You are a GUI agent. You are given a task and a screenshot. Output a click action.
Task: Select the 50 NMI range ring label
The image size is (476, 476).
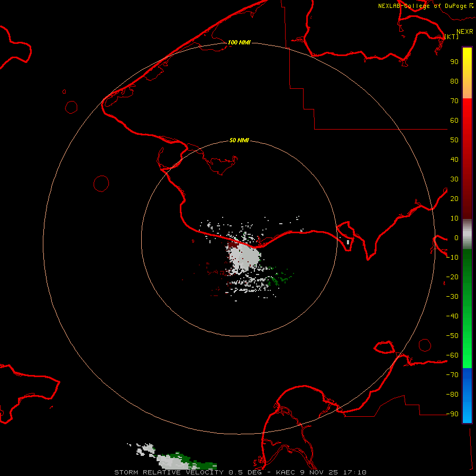click(239, 140)
